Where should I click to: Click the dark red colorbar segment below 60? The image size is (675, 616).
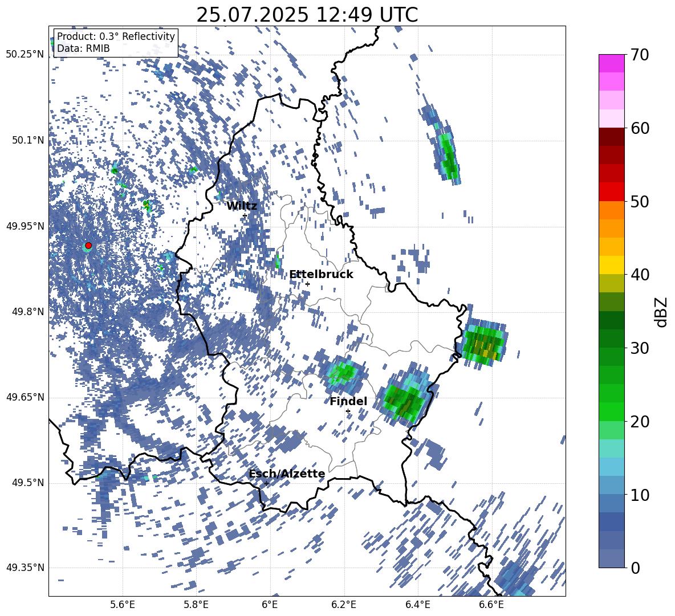pyautogui.click(x=611, y=136)
